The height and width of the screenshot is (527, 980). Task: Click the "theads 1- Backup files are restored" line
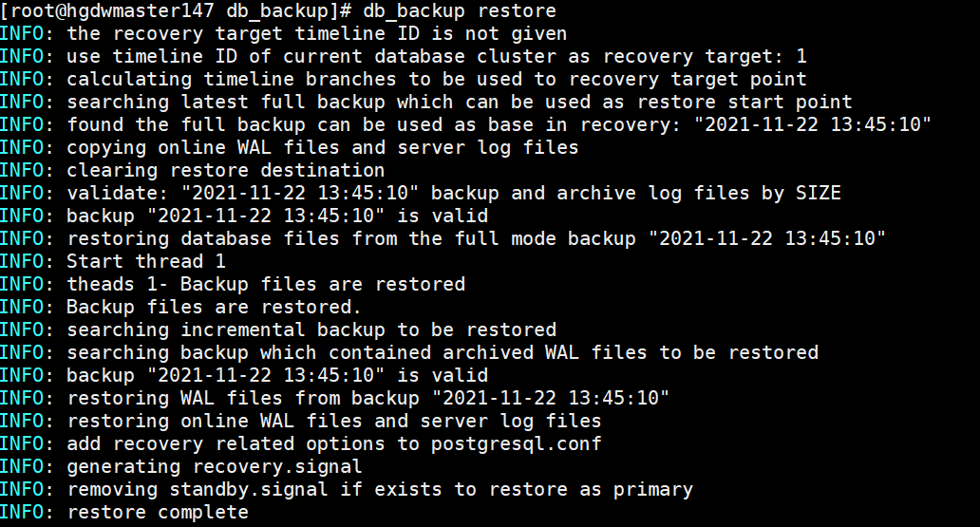tap(266, 284)
